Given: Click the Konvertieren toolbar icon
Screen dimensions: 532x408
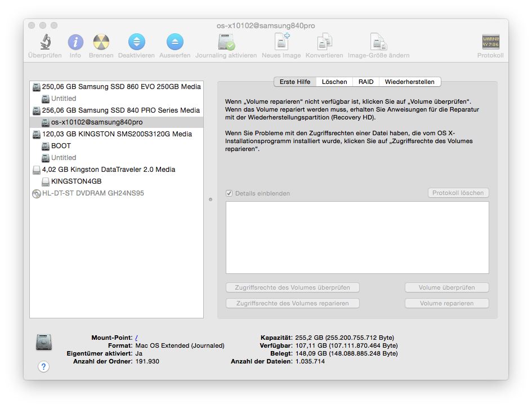Looking at the screenshot, I should pyautogui.click(x=324, y=42).
